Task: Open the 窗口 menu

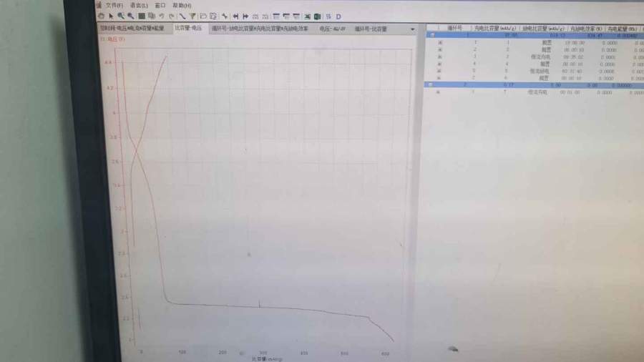Action: (x=160, y=5)
